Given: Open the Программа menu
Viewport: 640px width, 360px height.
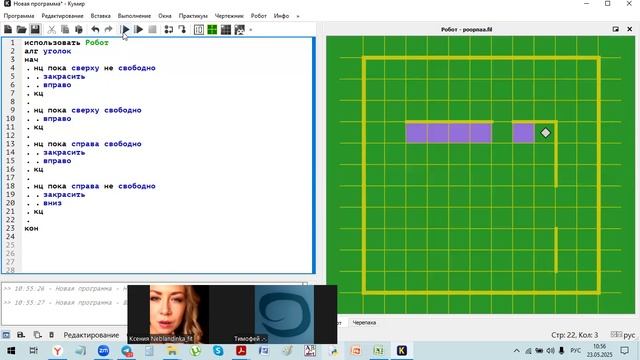Looking at the screenshot, I should tap(19, 16).
